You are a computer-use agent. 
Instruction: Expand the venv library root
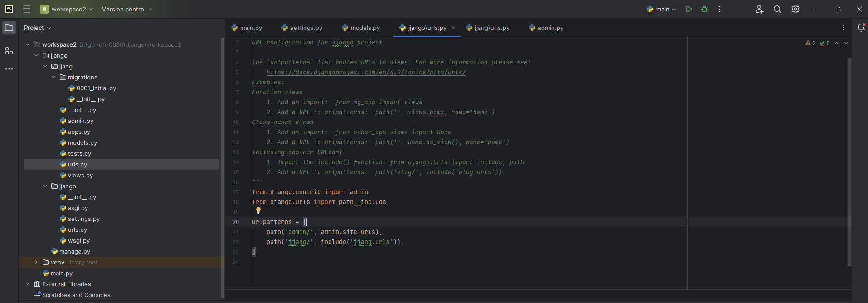pyautogui.click(x=36, y=262)
